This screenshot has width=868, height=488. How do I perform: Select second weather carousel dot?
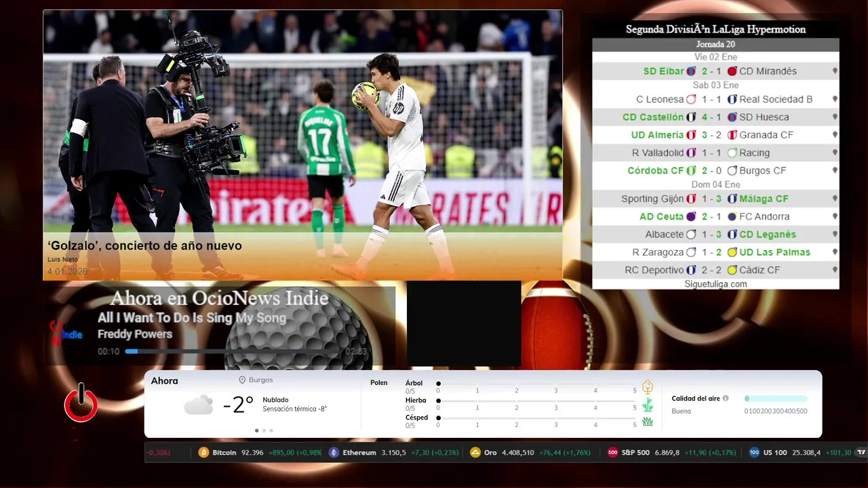[x=264, y=430]
